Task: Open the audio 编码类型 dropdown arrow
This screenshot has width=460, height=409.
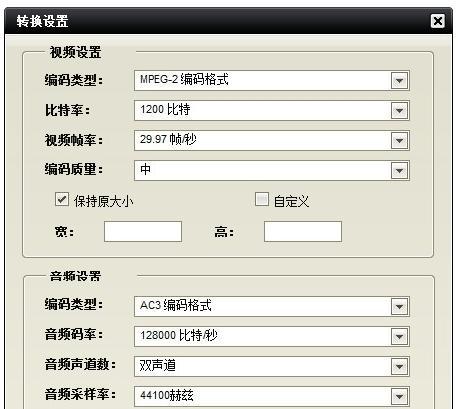Action: coord(399,307)
